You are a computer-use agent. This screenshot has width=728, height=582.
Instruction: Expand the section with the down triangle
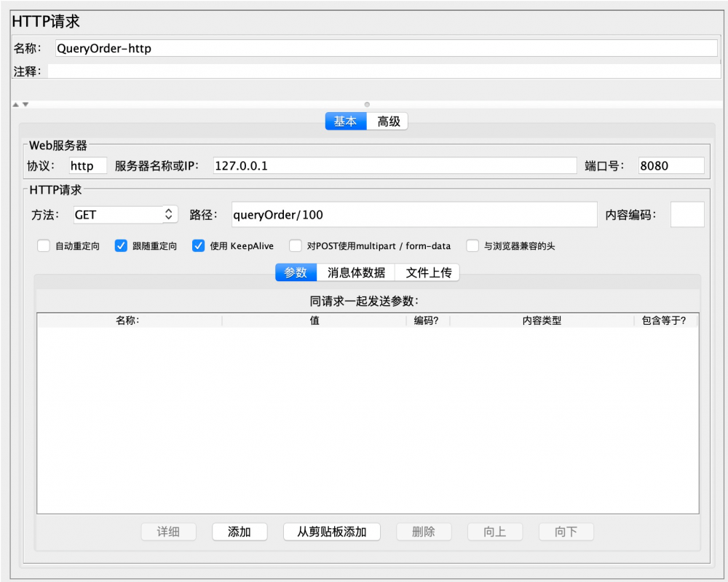coord(24,104)
